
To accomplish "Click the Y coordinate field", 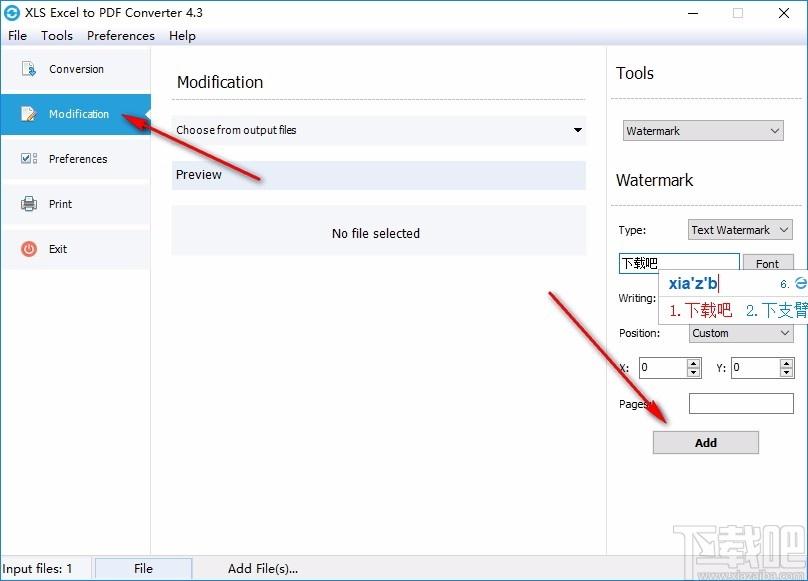I will point(755,368).
